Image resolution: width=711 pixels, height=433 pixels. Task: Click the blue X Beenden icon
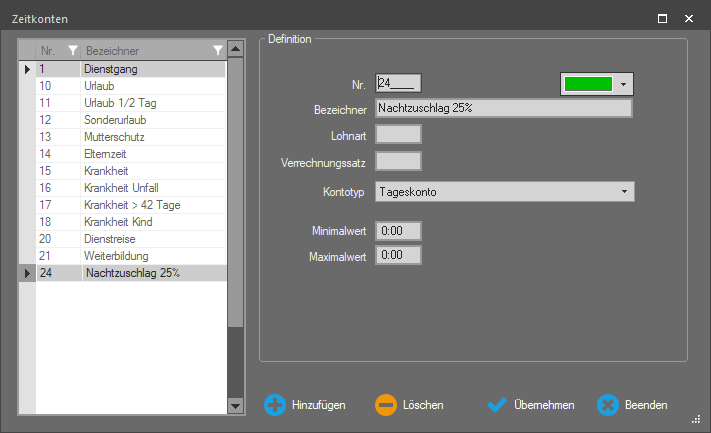(608, 405)
